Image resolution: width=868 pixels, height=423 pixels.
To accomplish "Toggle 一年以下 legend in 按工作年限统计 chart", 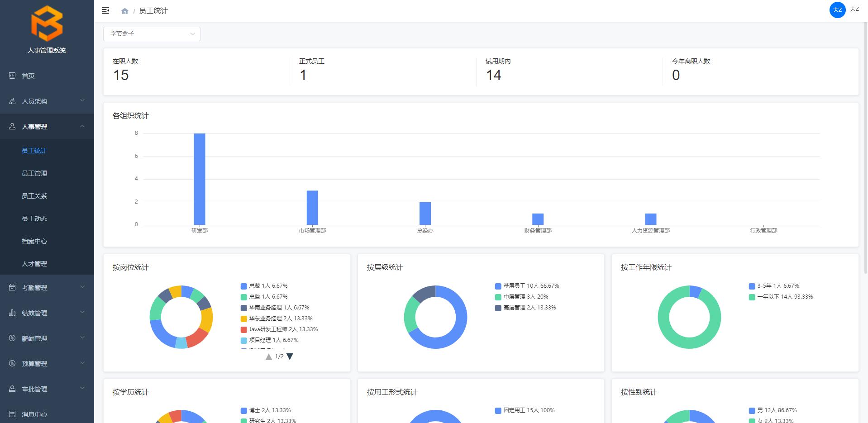I will (781, 297).
